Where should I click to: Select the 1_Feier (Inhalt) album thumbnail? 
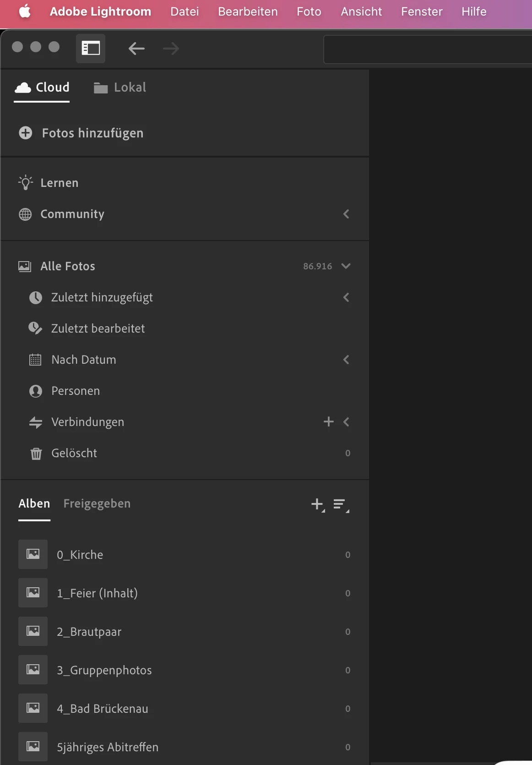coord(33,593)
